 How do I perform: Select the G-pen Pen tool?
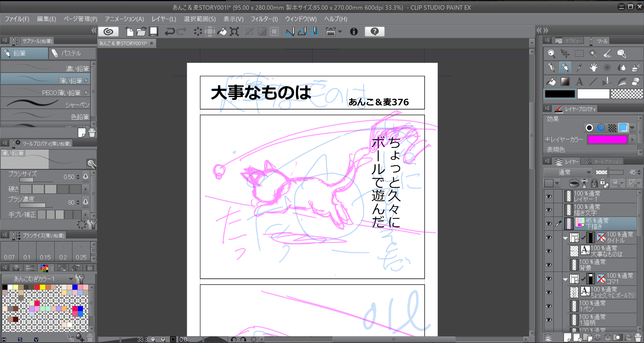click(551, 67)
